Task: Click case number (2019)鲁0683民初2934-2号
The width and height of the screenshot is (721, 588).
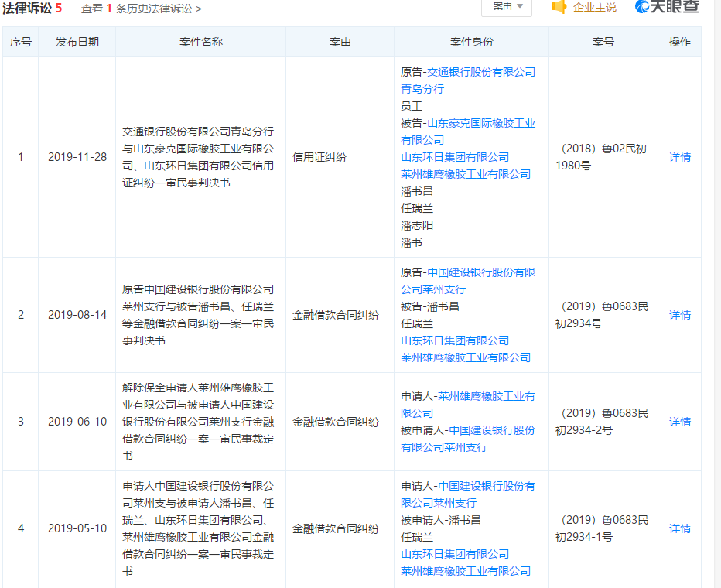Action: 602,422
